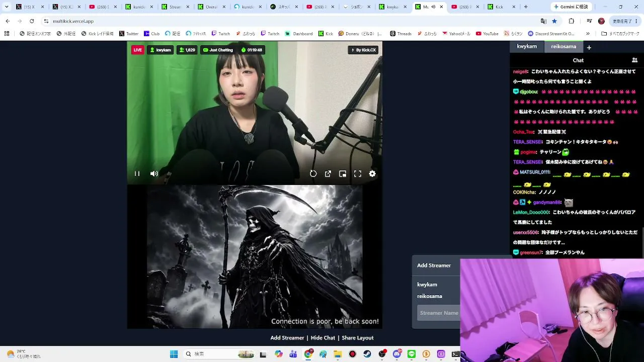The width and height of the screenshot is (644, 362).
Task: Open the Yahoo!メール bookmark
Action: click(456, 34)
